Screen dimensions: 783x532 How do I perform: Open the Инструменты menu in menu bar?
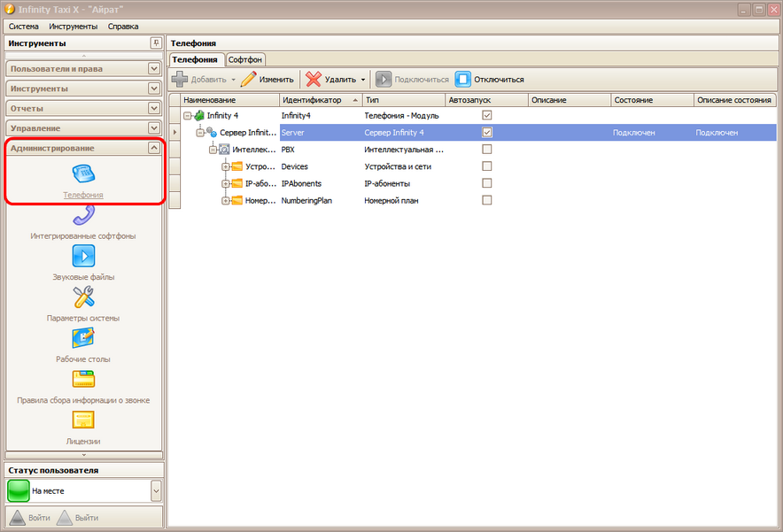click(x=74, y=27)
